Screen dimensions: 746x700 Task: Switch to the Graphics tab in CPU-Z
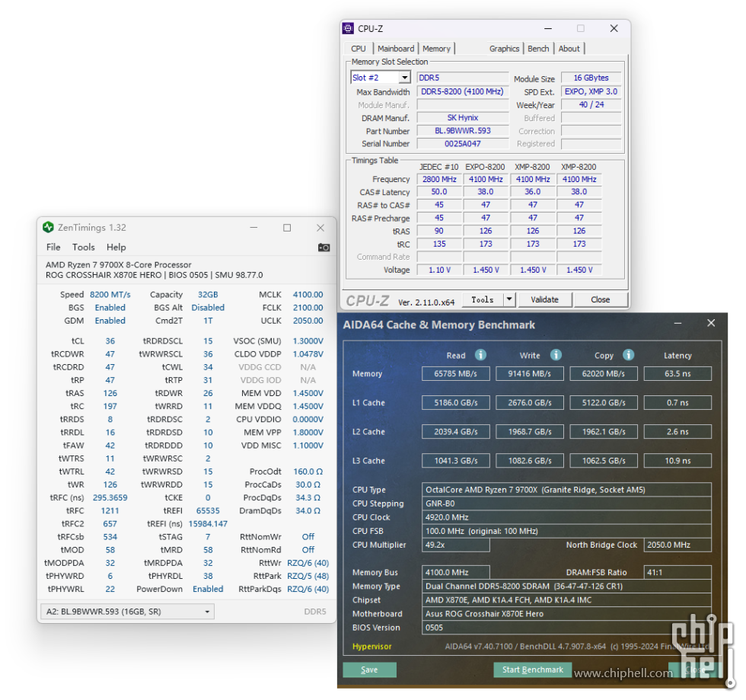tap(504, 49)
